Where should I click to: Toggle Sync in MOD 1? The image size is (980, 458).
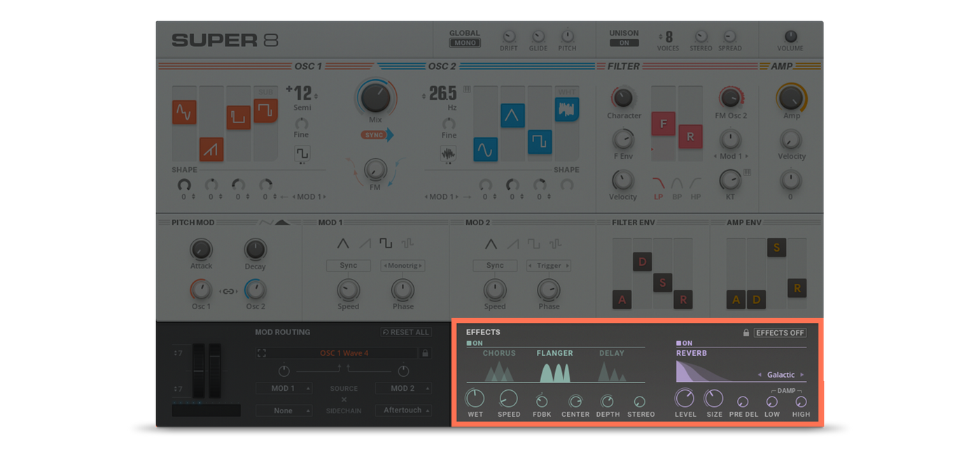pos(349,266)
